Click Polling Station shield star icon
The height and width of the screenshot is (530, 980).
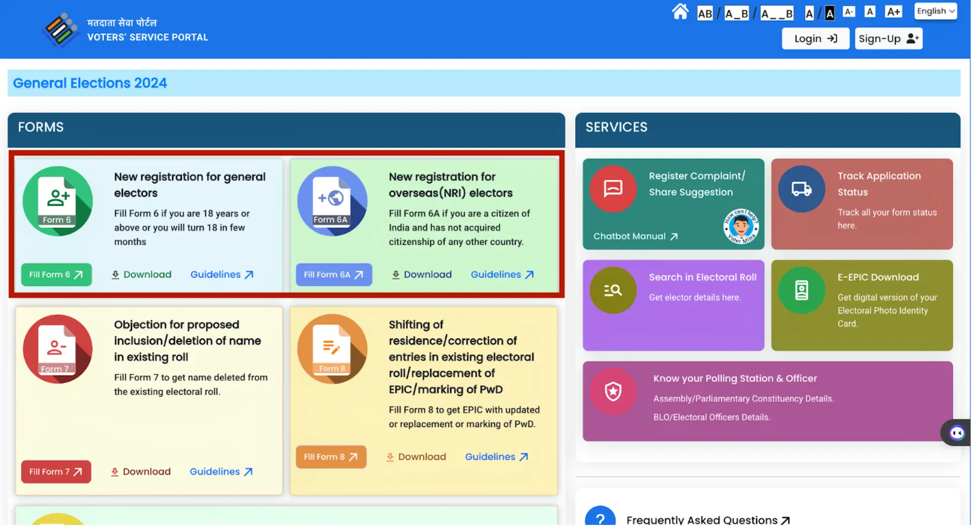pos(613,391)
